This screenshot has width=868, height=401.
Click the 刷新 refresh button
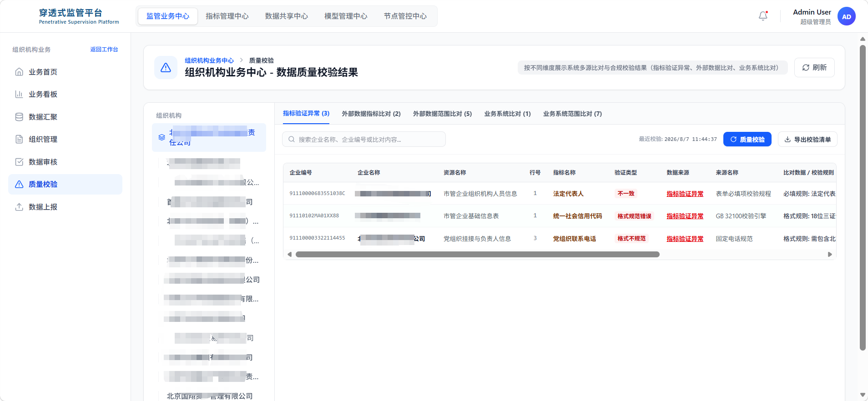coord(814,67)
